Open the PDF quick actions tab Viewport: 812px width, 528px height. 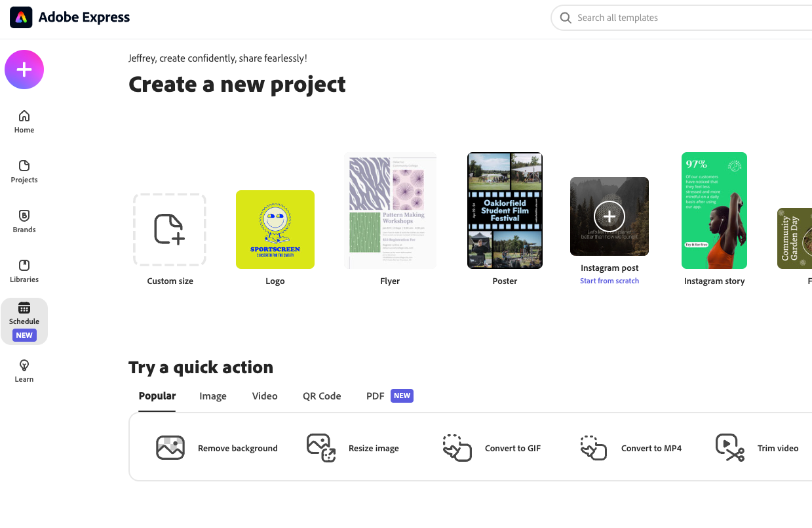click(376, 396)
